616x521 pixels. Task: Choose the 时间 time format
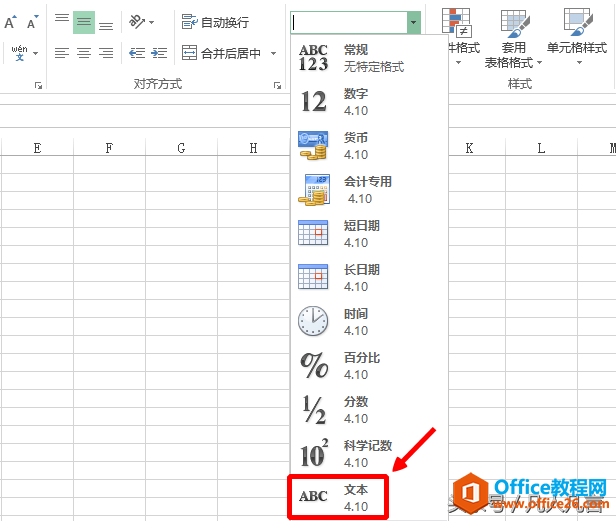(x=369, y=322)
